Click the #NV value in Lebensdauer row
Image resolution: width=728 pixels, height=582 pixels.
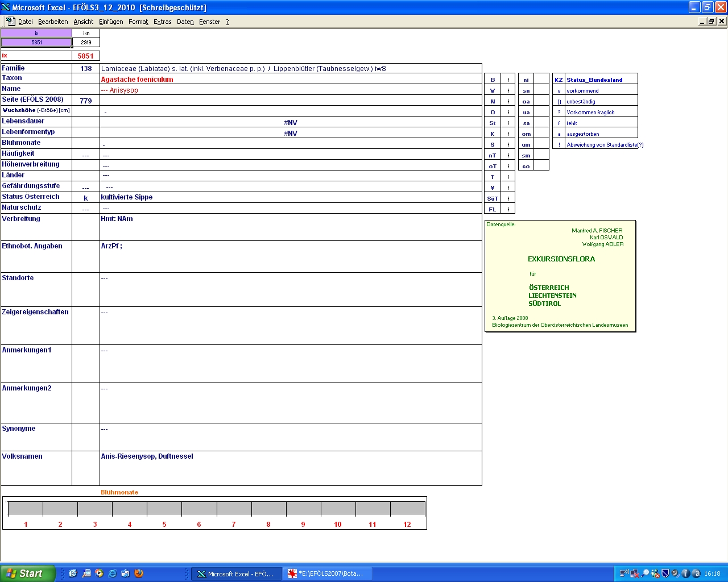[291, 122]
